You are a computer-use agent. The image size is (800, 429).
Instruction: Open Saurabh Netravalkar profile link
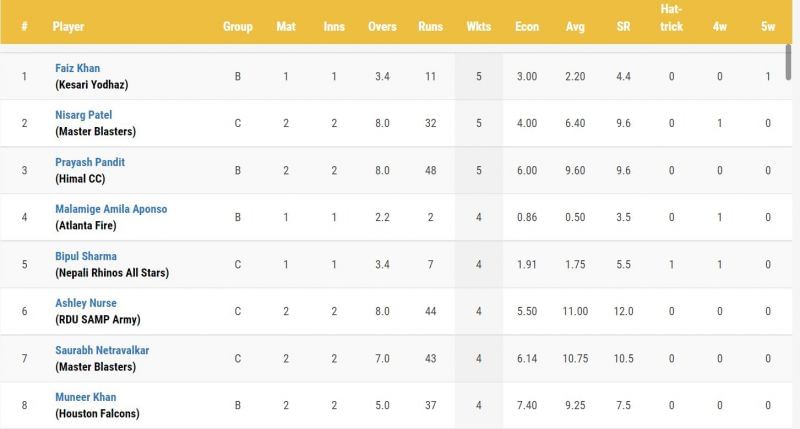(102, 350)
